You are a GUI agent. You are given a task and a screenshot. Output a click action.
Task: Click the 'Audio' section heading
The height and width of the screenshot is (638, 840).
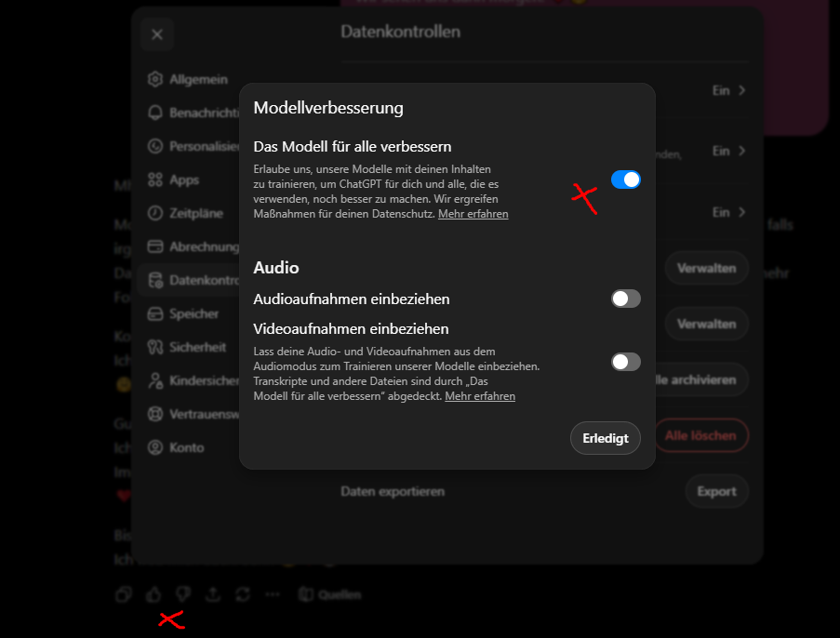pos(276,267)
